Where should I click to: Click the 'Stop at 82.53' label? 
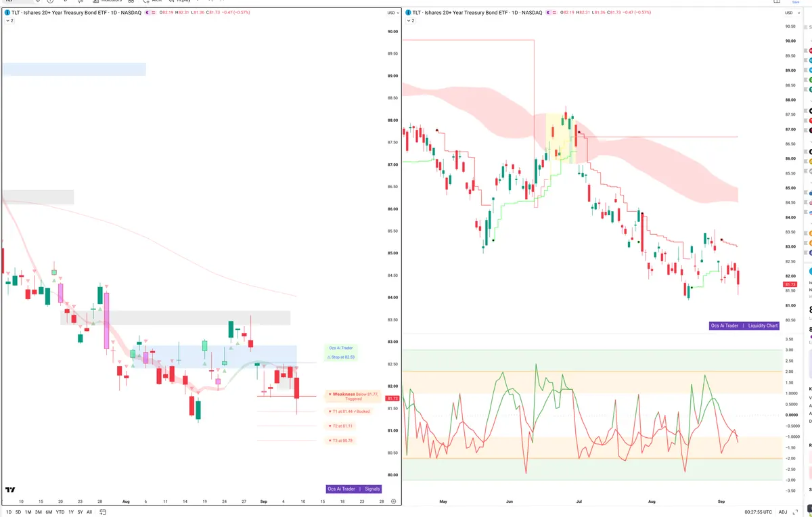340,357
